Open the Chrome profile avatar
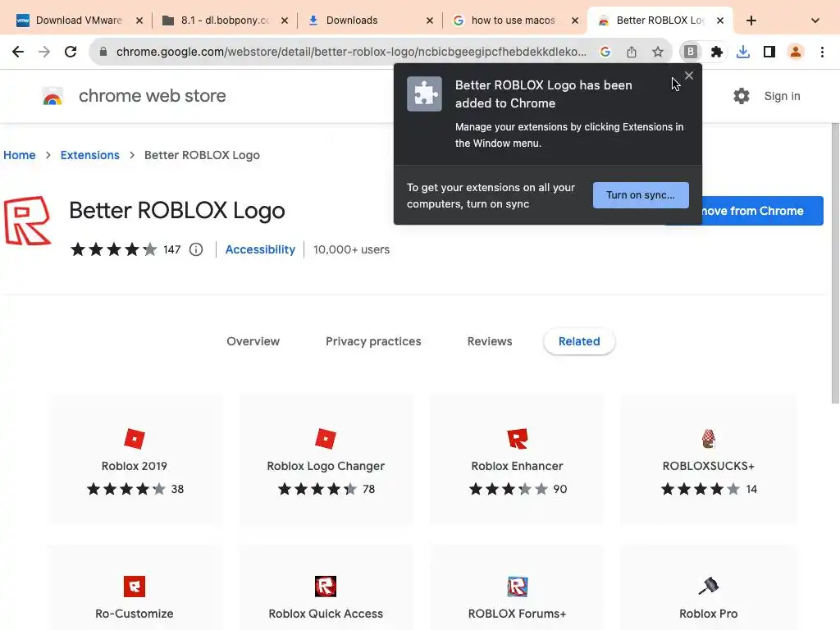840x630 pixels. click(x=796, y=52)
